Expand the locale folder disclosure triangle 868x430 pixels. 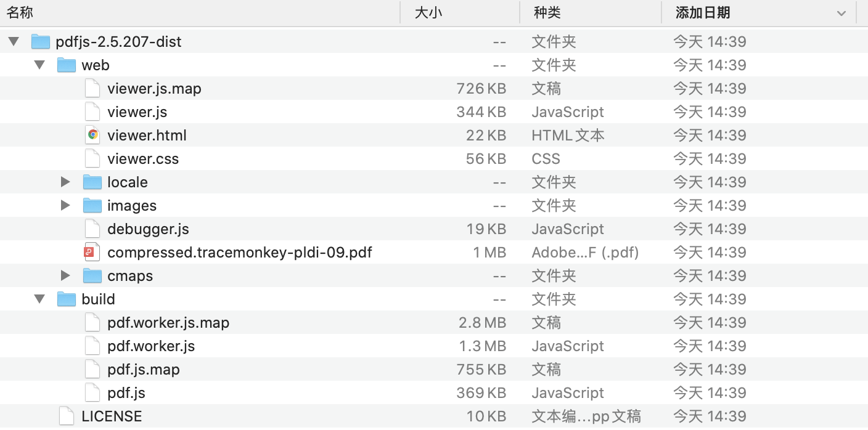click(65, 182)
